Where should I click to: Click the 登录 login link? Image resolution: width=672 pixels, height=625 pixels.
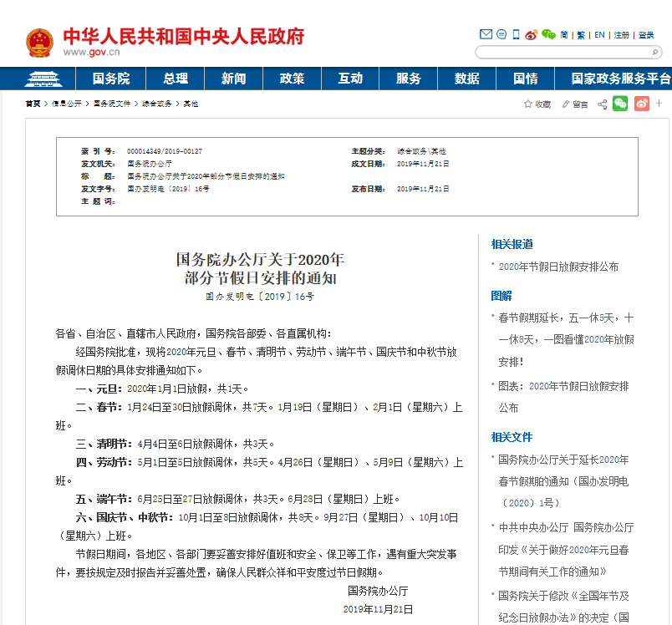pos(646,35)
